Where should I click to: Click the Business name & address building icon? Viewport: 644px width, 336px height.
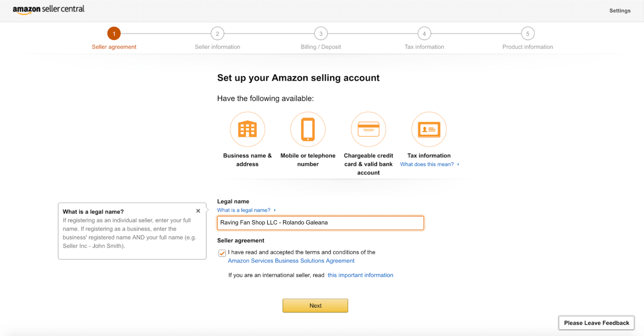(x=247, y=129)
